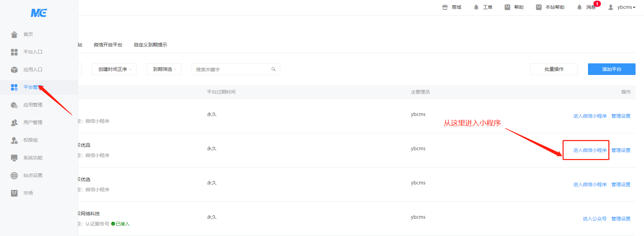Click the home icon in sidebar
The width and height of the screenshot is (644, 236).
click(14, 34)
